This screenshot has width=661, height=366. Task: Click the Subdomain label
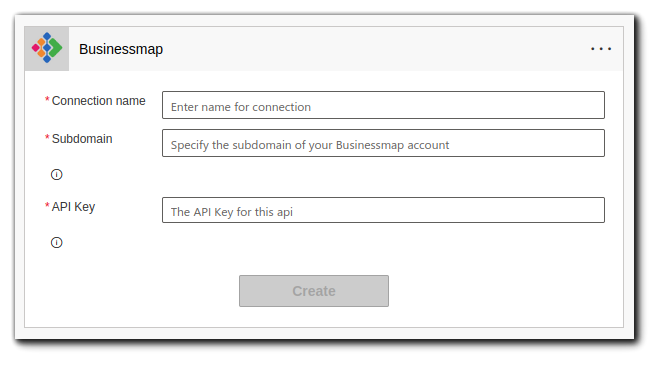click(x=82, y=139)
